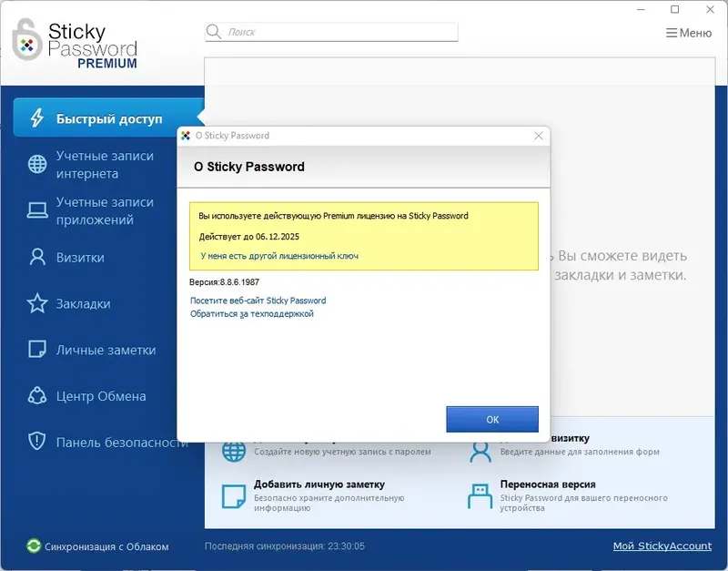Select the Быстрый доступ sidebar icon
The image size is (728, 571).
pos(36,118)
